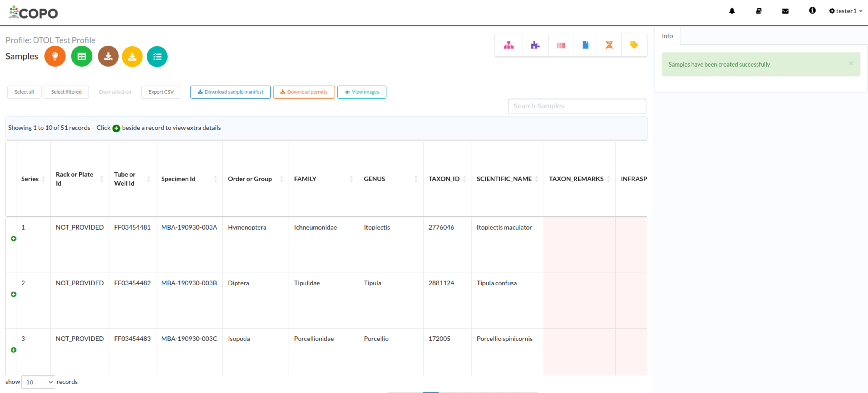
Task: Click the brown download button
Action: click(108, 57)
